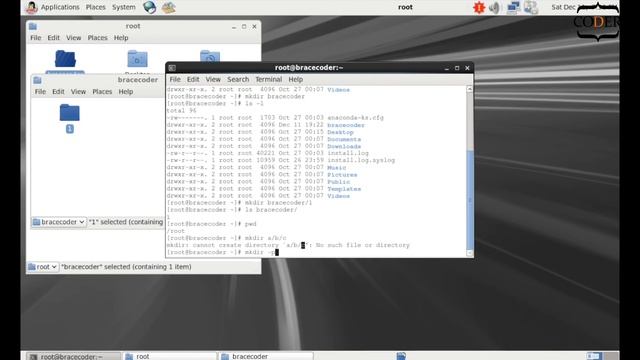Screen dimensions: 640x360
Task: Select the partially hidden third folder in root window
Action: [x=210, y=56]
